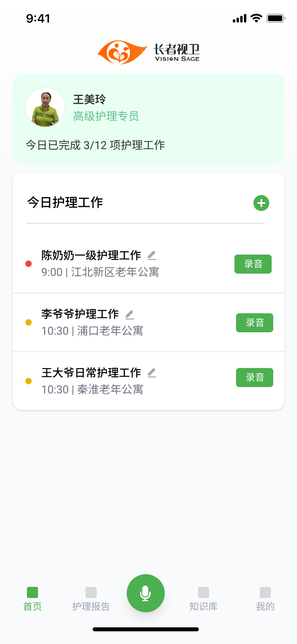Tap the 今日已完成 3/12 progress text
Viewport: 297px width, 644px height.
point(95,145)
